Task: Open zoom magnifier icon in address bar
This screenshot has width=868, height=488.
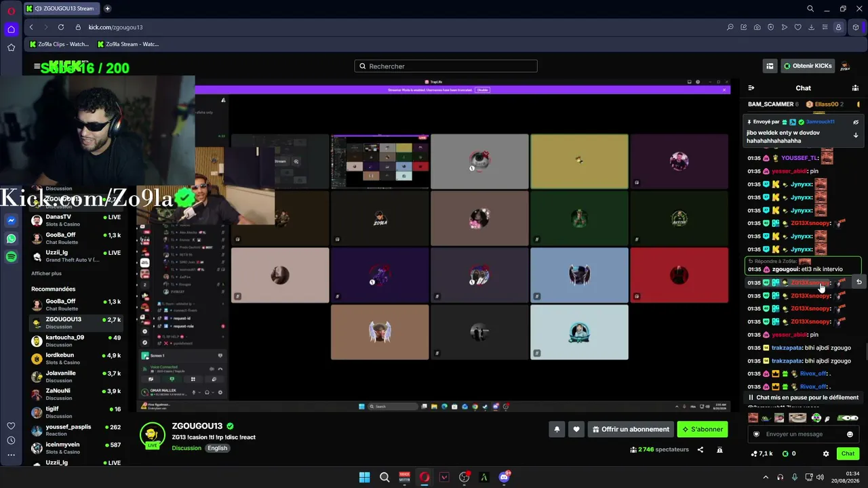Action: point(730,27)
